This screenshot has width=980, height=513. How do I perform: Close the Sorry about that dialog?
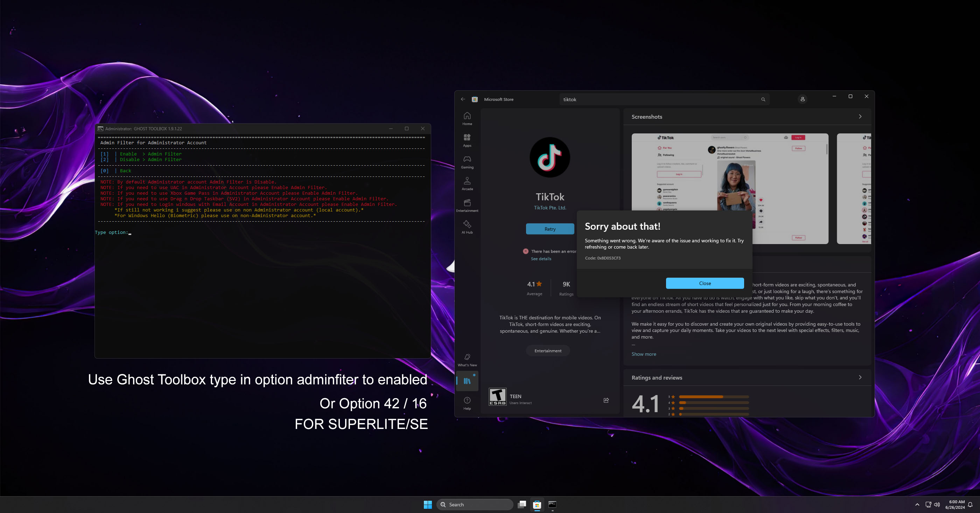(x=705, y=283)
